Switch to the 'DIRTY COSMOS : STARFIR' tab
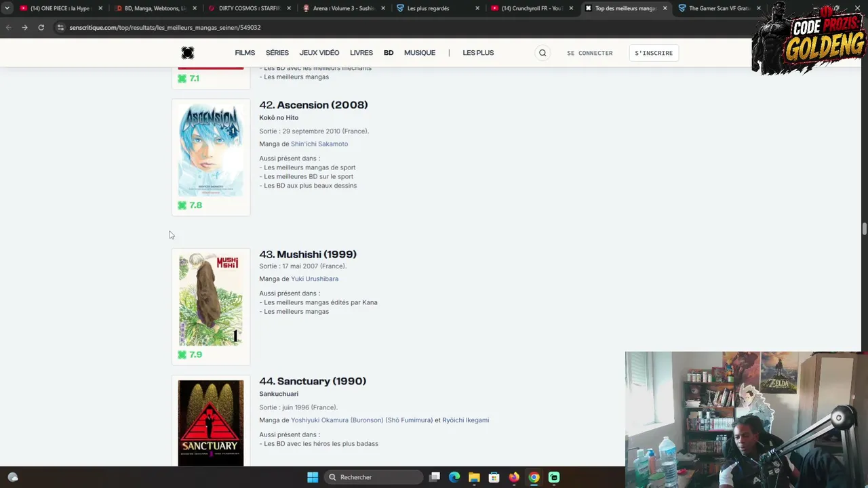This screenshot has height=488, width=868. (x=249, y=8)
